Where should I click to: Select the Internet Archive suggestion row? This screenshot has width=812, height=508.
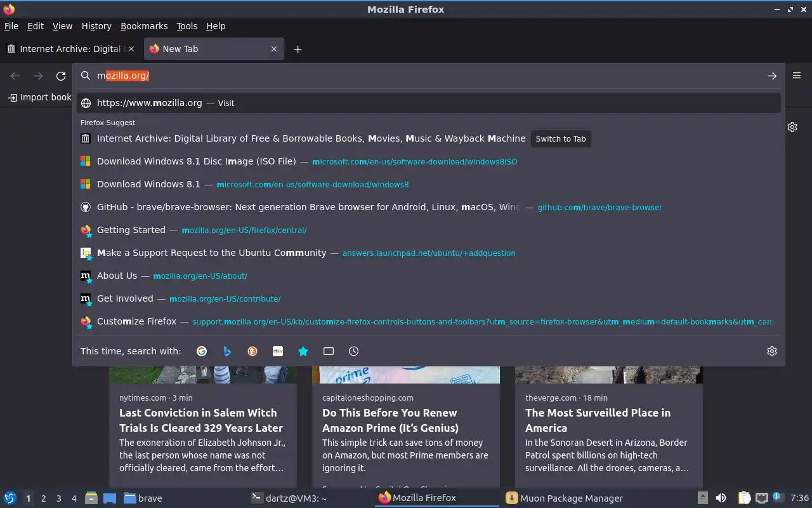429,138
